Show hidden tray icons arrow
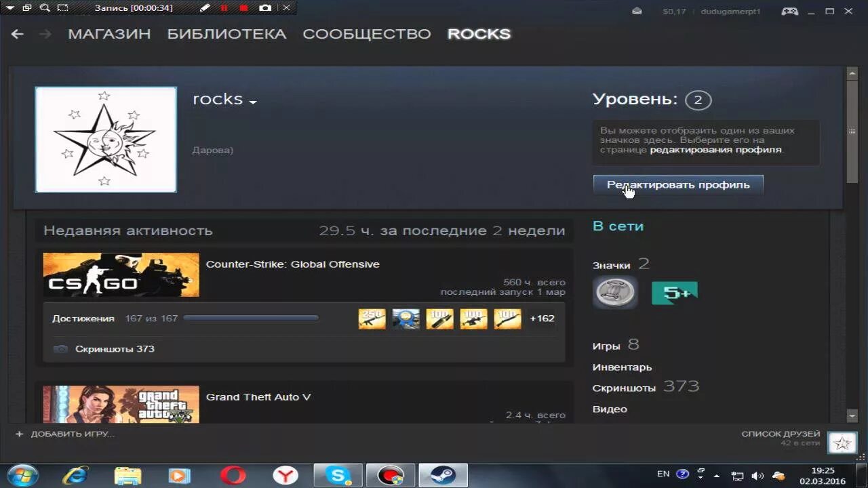This screenshot has height=488, width=868. coord(717,476)
